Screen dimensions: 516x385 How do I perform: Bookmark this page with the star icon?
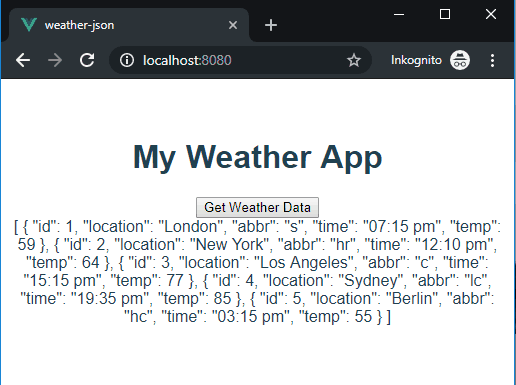[x=354, y=60]
